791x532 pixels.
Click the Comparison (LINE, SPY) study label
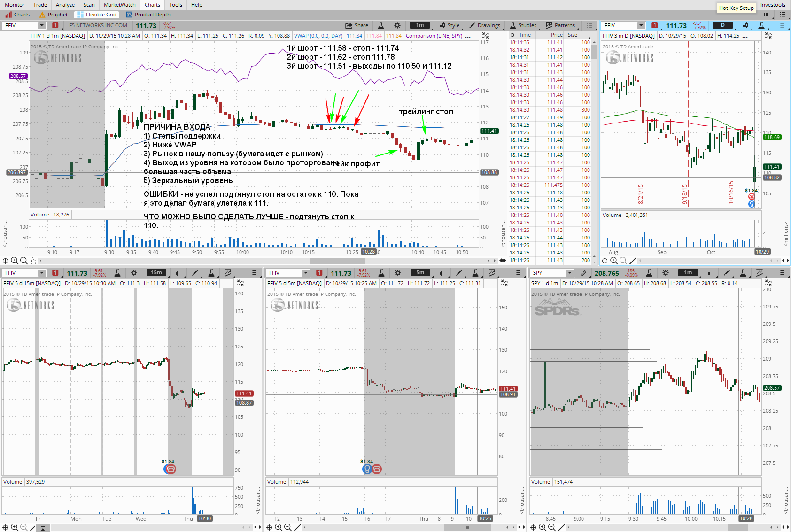pyautogui.click(x=434, y=36)
